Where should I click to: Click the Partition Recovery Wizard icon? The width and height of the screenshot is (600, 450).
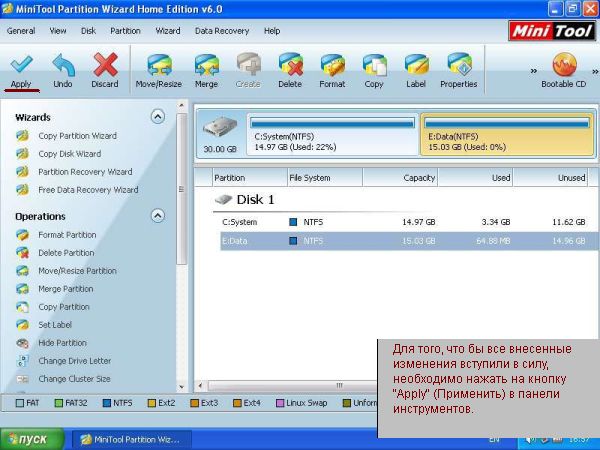(23, 172)
